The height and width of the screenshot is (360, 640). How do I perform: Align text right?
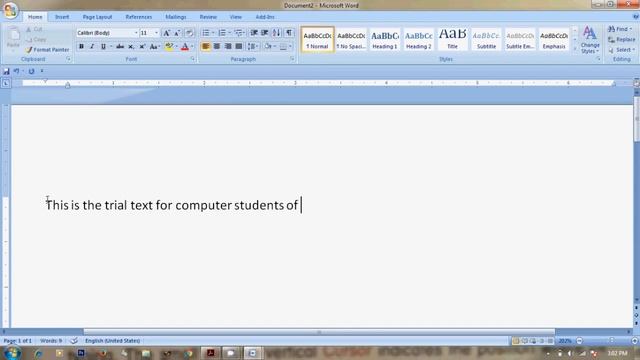click(x=228, y=47)
